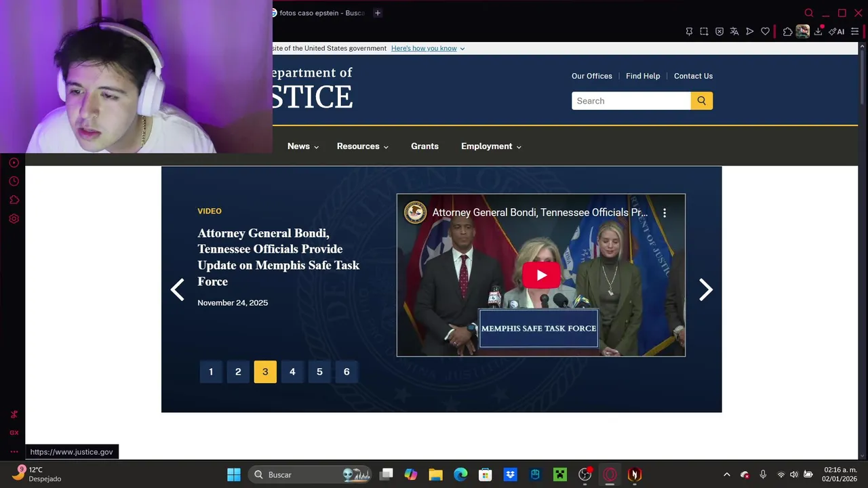The height and width of the screenshot is (488, 868).
Task: Switch to the 'fotos caso epstein' tab
Action: (319, 13)
